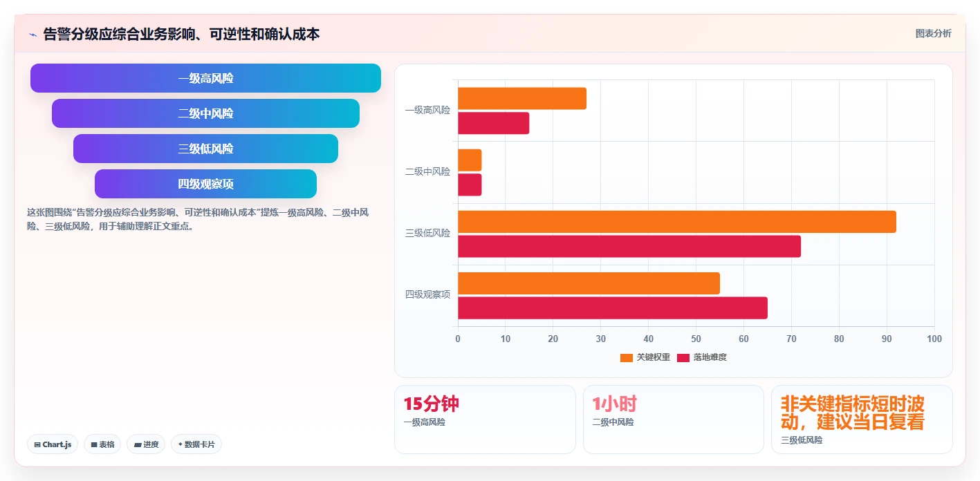Click the x-axis tick label 0
The width and height of the screenshot is (980, 481).
point(458,339)
